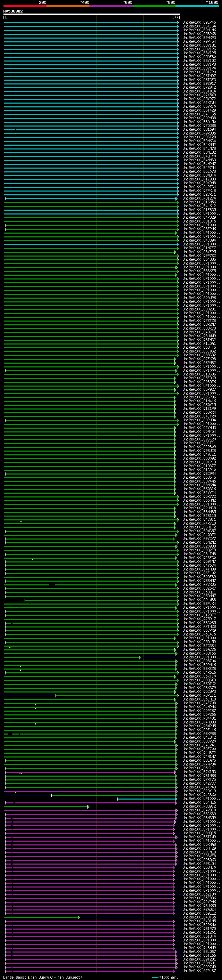Click the red 20% identity legend segment

point(25,6)
